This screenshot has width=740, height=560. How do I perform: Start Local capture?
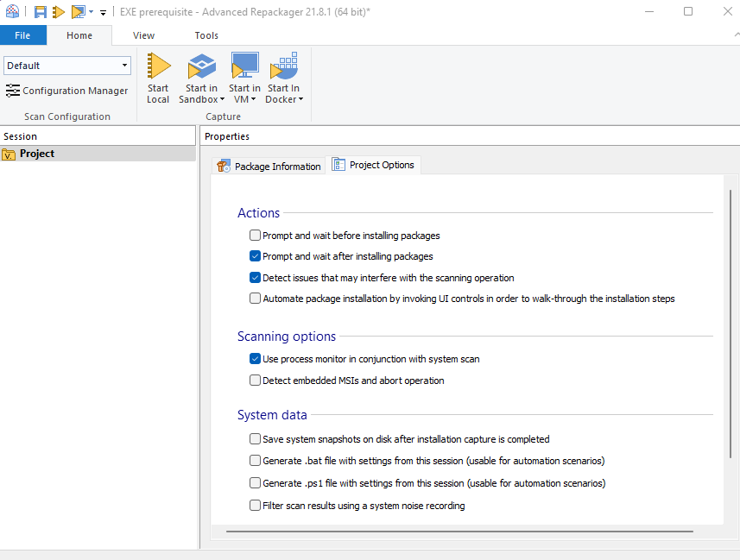158,79
